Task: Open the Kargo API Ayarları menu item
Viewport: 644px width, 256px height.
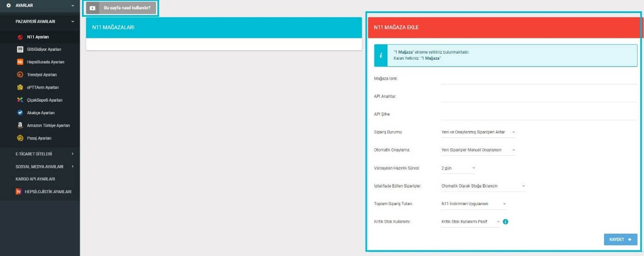Action: click(x=35, y=179)
